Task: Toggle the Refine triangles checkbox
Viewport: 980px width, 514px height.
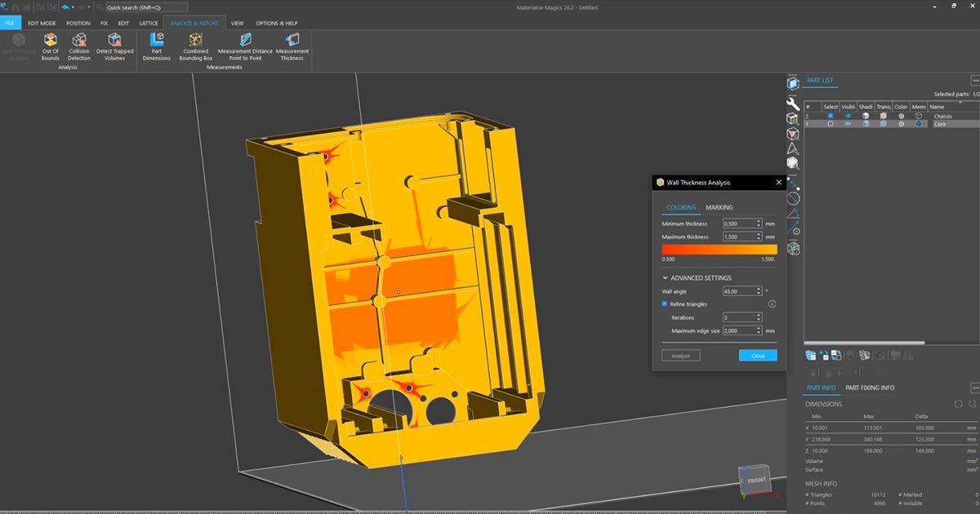Action: [665, 304]
